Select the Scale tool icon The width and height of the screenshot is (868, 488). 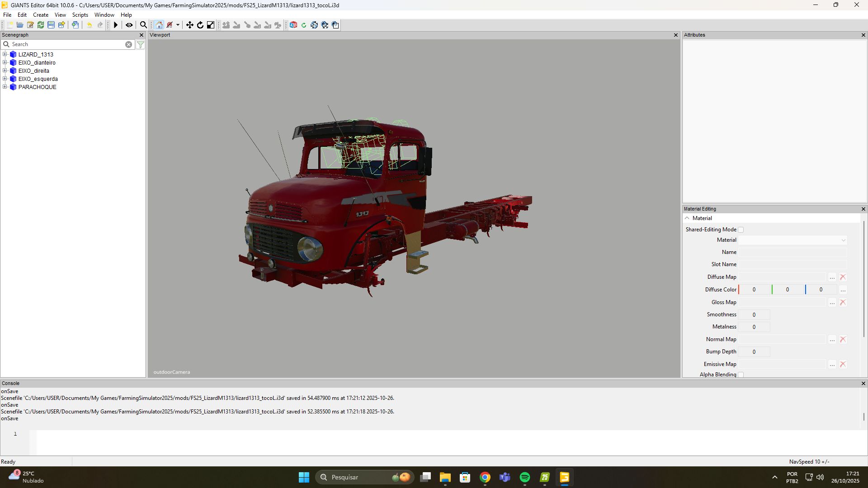click(x=211, y=25)
